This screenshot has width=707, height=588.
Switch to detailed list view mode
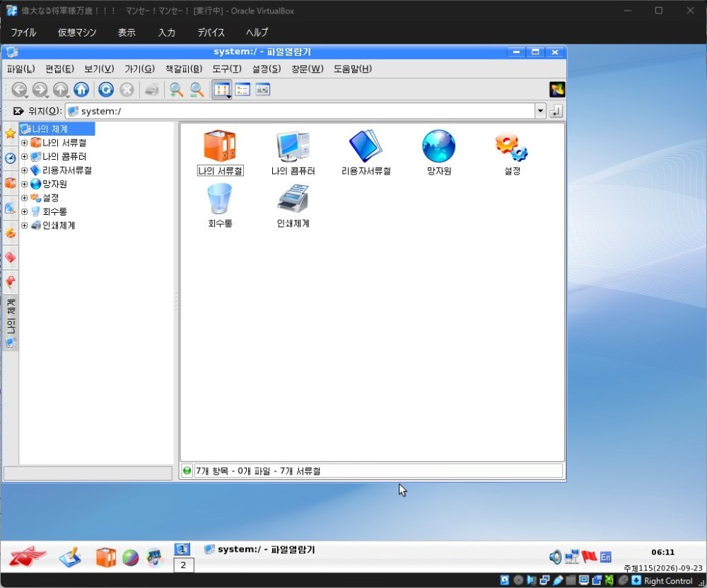click(243, 90)
